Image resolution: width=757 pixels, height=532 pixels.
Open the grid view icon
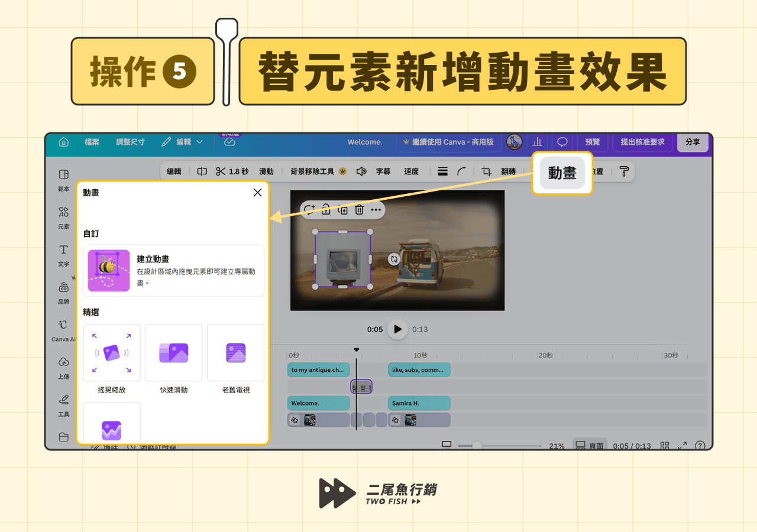coord(665,446)
